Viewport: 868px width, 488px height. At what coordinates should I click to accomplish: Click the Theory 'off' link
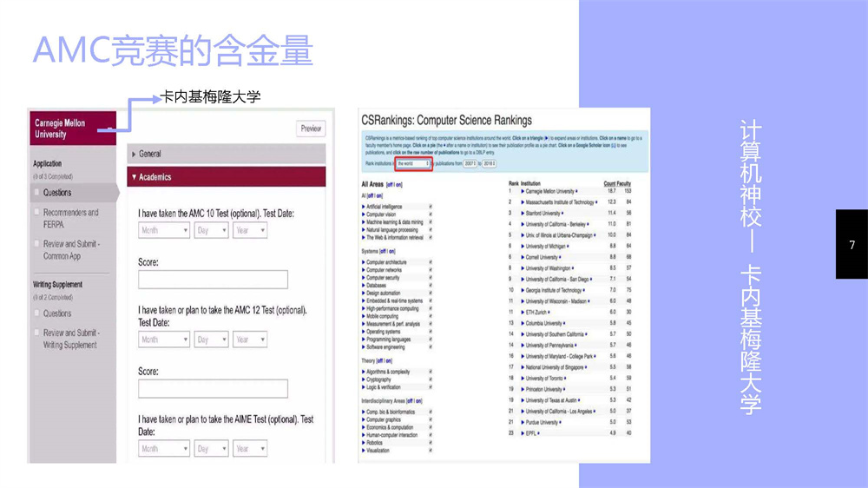pos(380,361)
